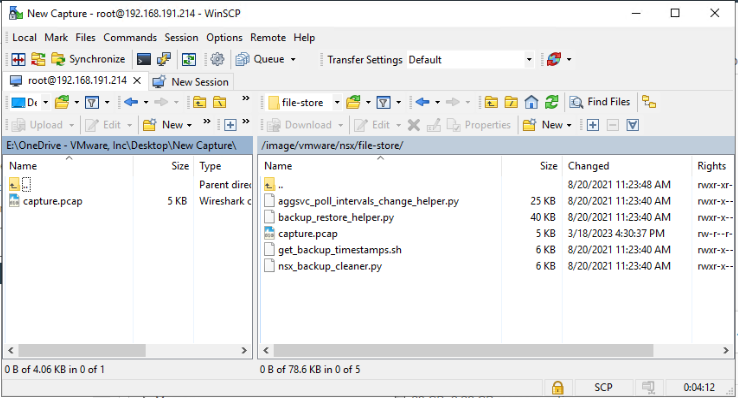Expand the local drive selector dropdown

click(46, 102)
